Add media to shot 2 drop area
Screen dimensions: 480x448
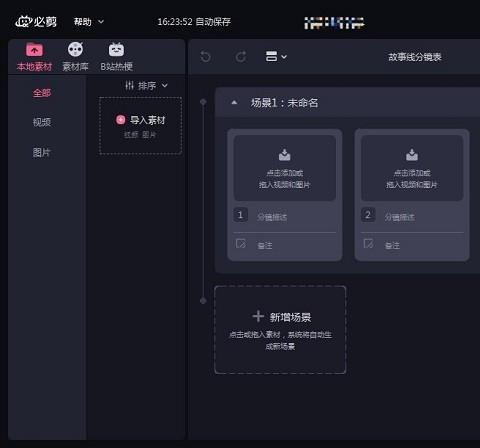coord(412,168)
